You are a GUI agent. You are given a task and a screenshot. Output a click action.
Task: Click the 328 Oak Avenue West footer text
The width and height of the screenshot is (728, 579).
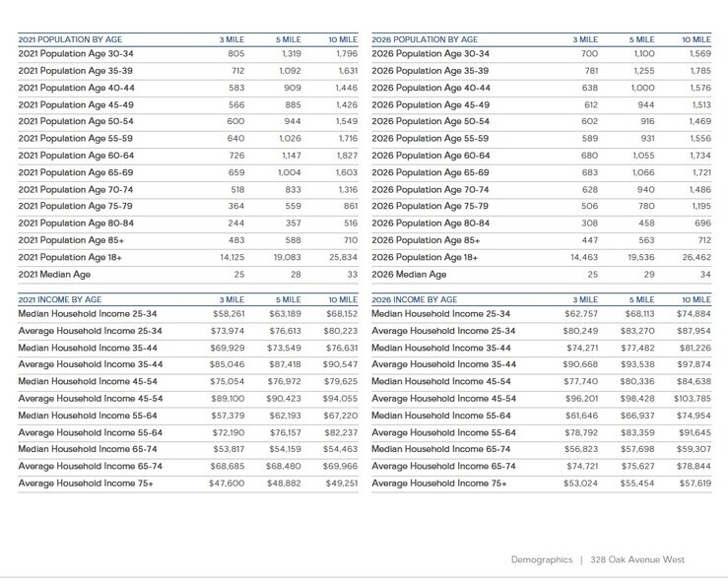tap(637, 559)
